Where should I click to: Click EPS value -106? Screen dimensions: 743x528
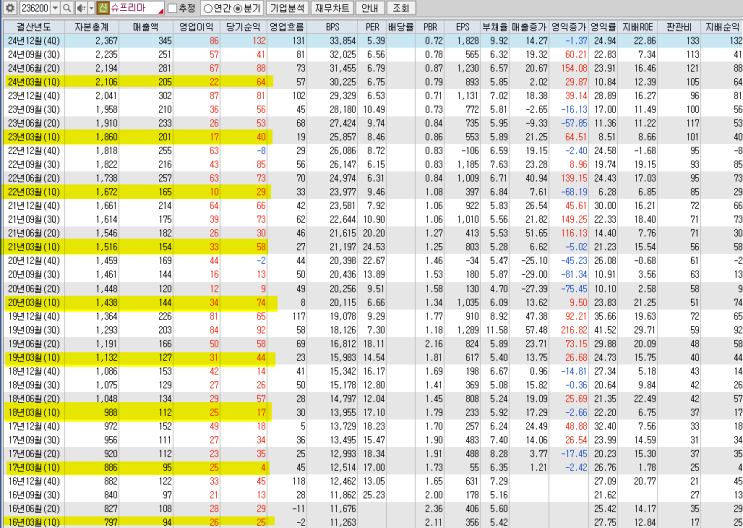[471, 151]
